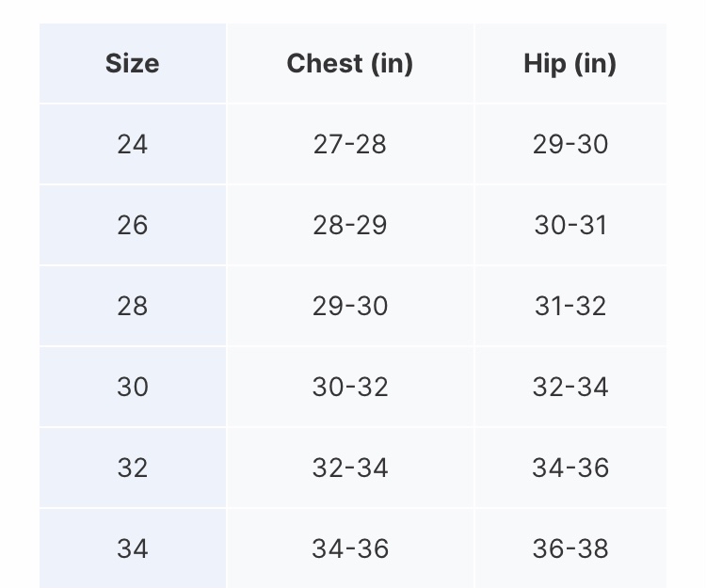The height and width of the screenshot is (588, 706).
Task: Select size 32 cell
Action: tap(133, 468)
